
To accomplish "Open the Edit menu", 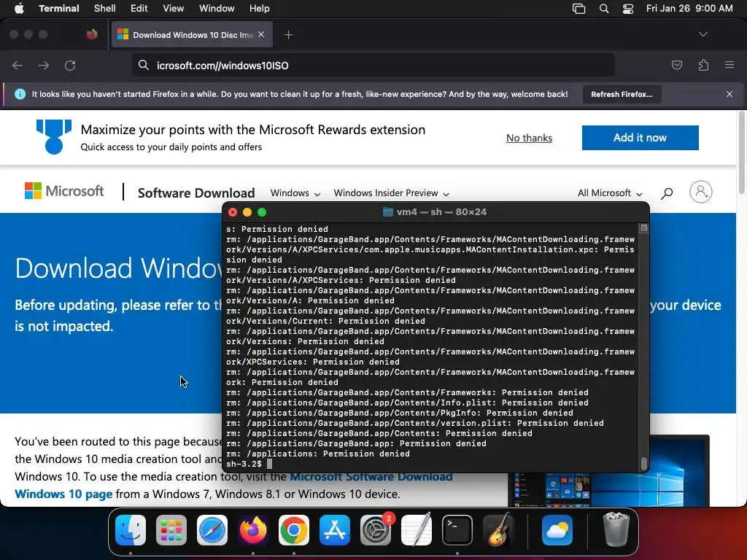I will 139,9.
